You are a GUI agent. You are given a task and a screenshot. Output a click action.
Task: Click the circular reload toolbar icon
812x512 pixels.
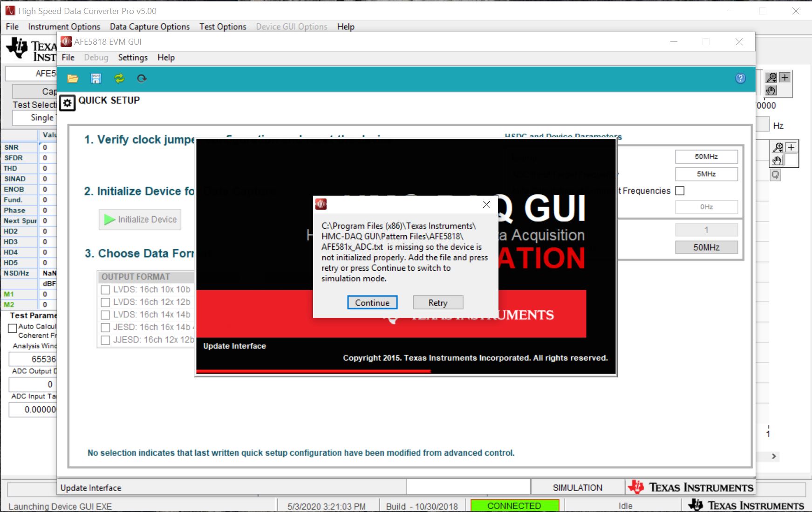142,79
